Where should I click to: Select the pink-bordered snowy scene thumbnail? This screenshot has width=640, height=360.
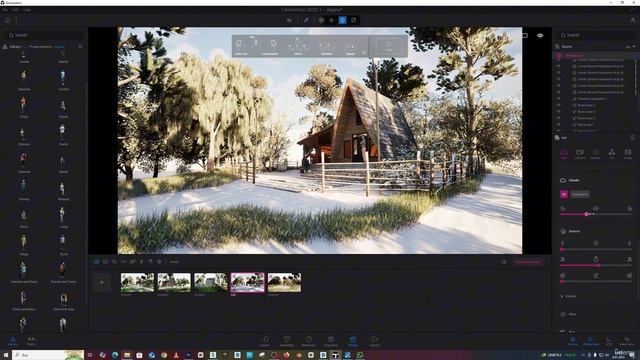247,282
